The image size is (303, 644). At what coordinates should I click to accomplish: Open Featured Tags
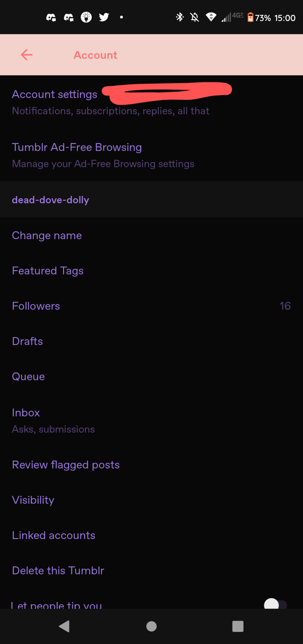[x=151, y=271]
